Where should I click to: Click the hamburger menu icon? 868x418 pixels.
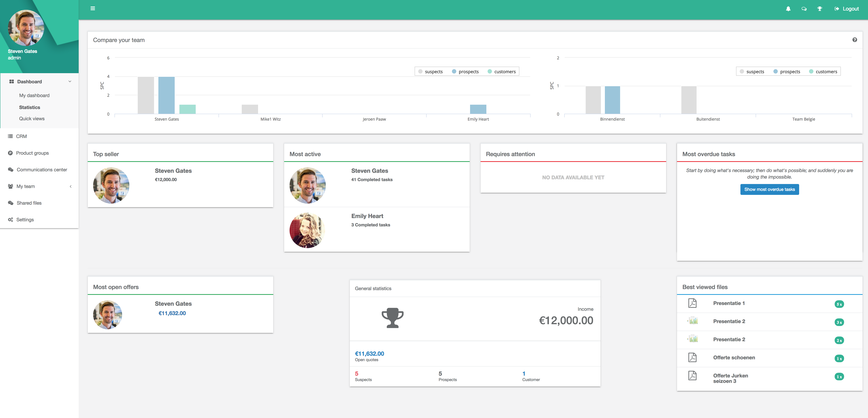point(93,8)
